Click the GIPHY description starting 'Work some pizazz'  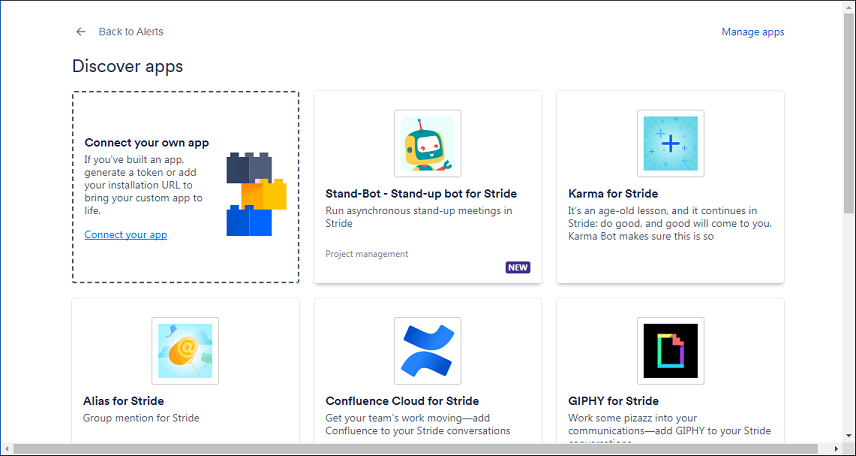pos(670,428)
